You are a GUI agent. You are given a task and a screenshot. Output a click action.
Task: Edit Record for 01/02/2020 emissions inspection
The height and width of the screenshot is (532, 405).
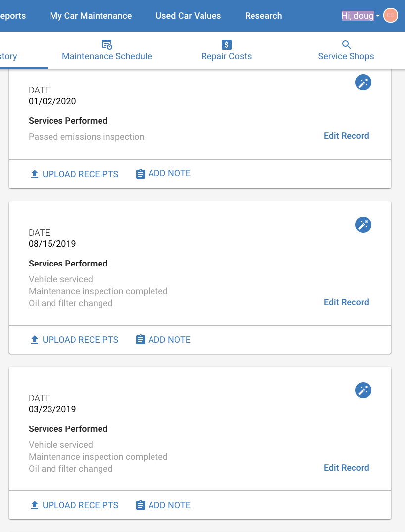point(346,136)
